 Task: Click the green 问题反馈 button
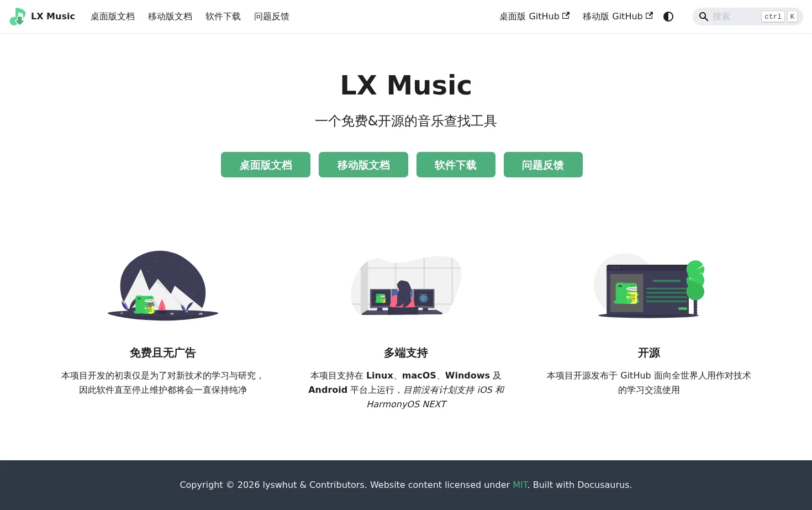[543, 165]
